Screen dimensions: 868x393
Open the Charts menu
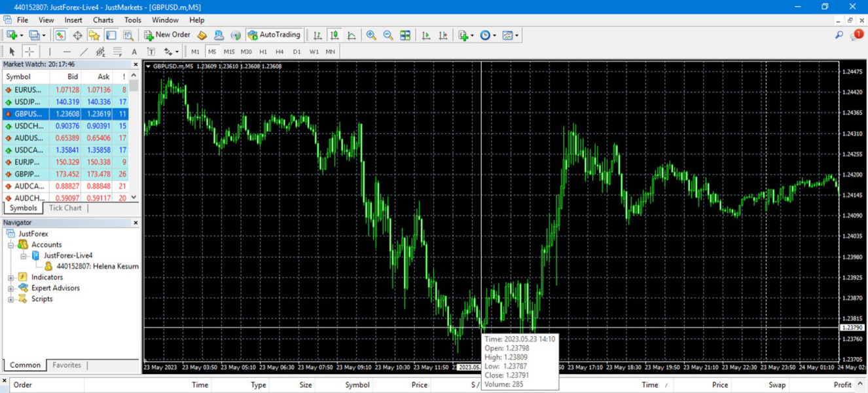[103, 20]
